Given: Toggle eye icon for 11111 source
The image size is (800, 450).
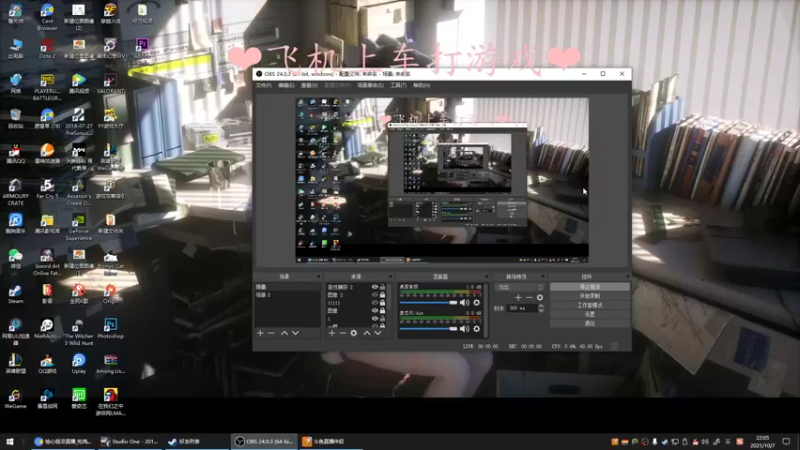Looking at the screenshot, I should coord(375,303).
